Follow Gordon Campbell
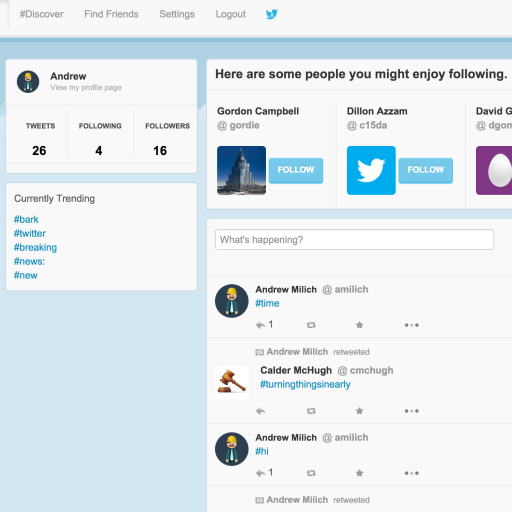The image size is (512, 512). coord(296,170)
